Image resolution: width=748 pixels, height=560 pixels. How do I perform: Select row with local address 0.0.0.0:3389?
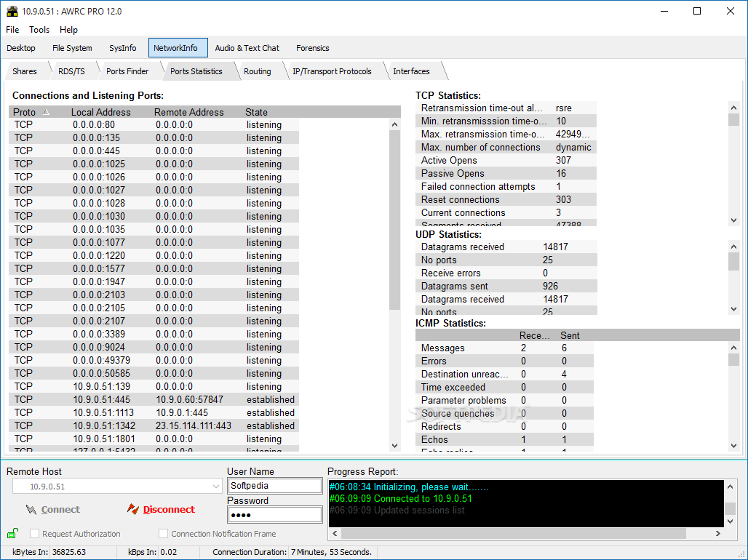point(154,334)
